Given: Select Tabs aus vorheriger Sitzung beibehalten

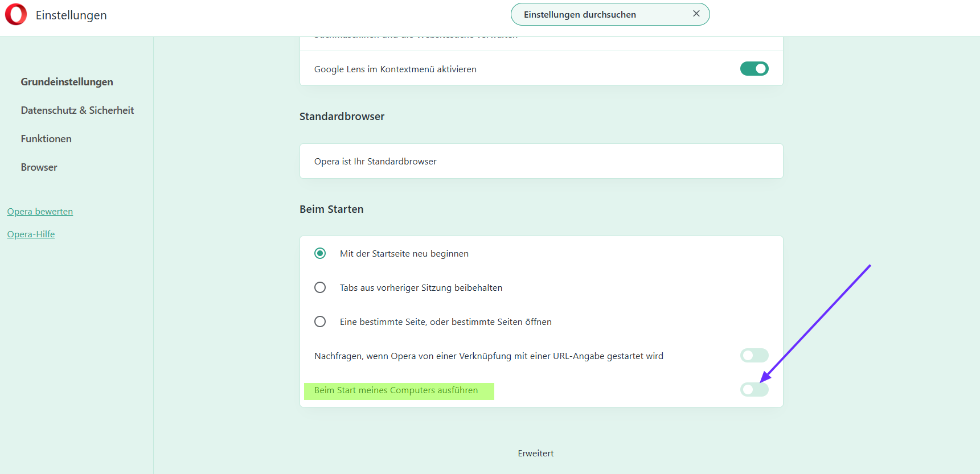Looking at the screenshot, I should click(320, 287).
